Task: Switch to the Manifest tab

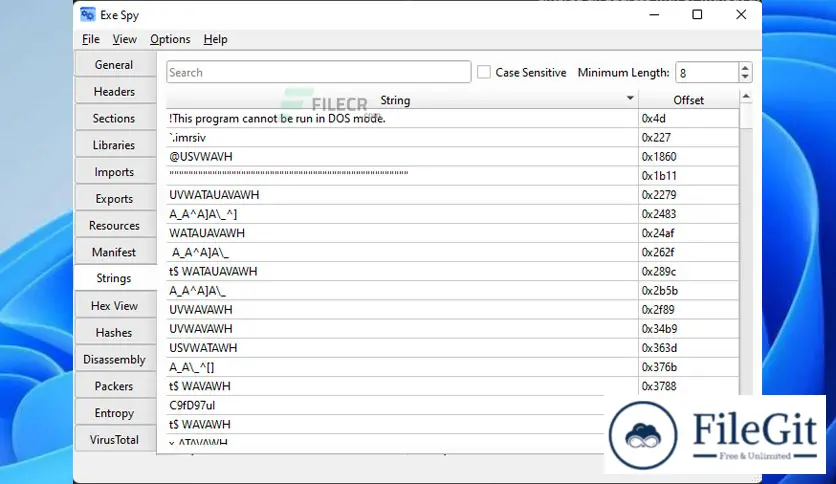Action: point(114,252)
